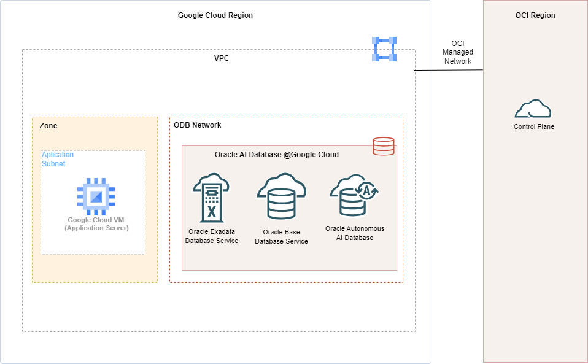Click the blue VPC network icon
The width and height of the screenshot is (588, 364).
coord(384,49)
